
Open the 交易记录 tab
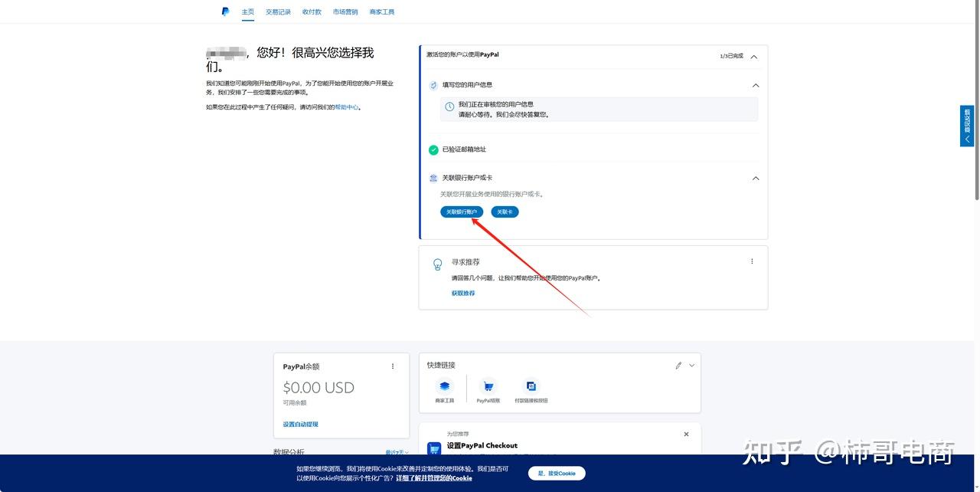click(279, 12)
